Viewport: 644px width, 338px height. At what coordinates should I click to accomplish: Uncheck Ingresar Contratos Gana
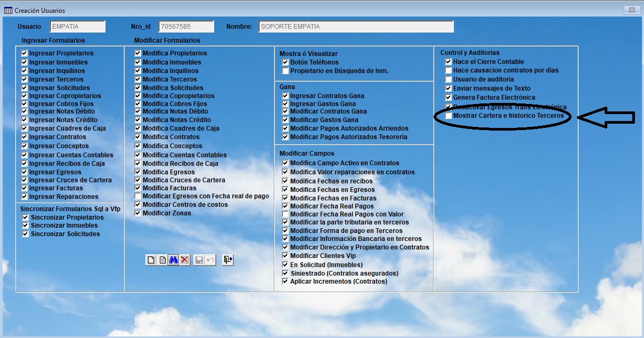(x=286, y=96)
